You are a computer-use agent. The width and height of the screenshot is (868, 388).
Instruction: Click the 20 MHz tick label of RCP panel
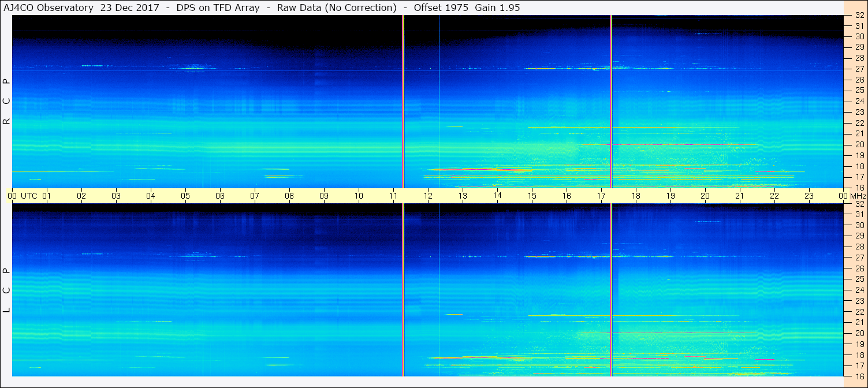click(859, 144)
